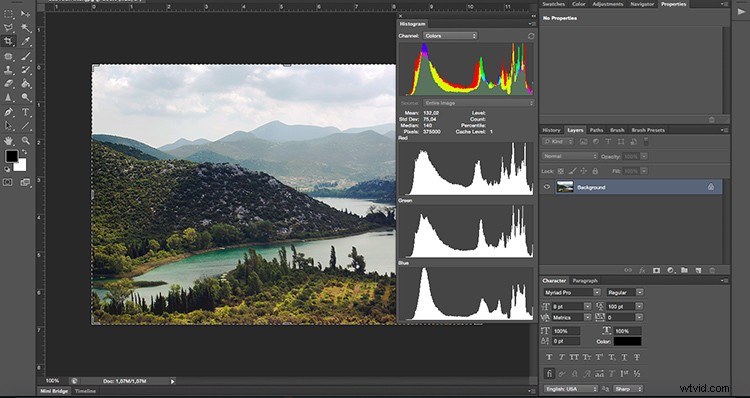Click the text Color swatch
The height and width of the screenshot is (398, 750).
click(x=628, y=342)
